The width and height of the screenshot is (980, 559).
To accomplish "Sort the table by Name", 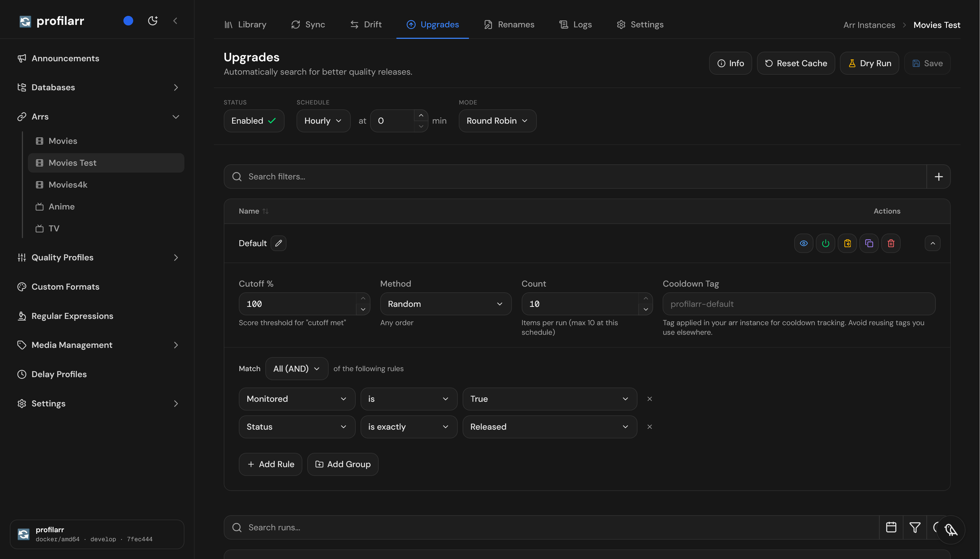I will point(253,211).
